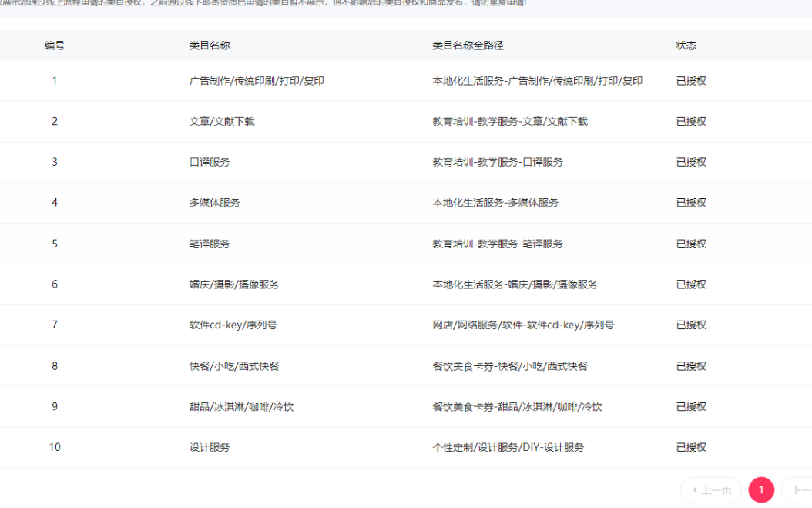Click the 类目名称全路径 column header

click(x=468, y=45)
